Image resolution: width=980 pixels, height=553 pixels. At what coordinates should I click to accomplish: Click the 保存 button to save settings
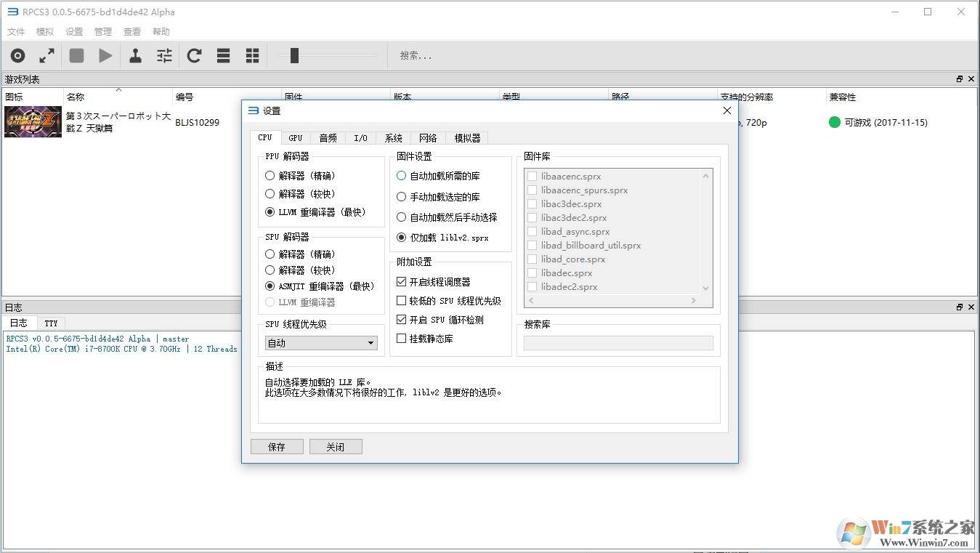pyautogui.click(x=277, y=446)
